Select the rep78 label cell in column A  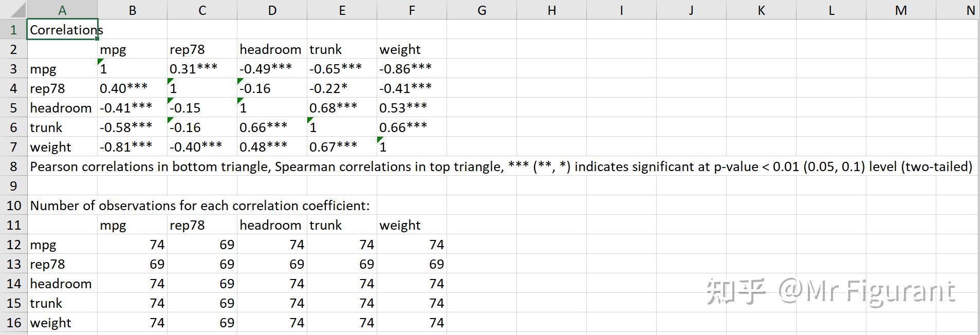pyautogui.click(x=62, y=87)
